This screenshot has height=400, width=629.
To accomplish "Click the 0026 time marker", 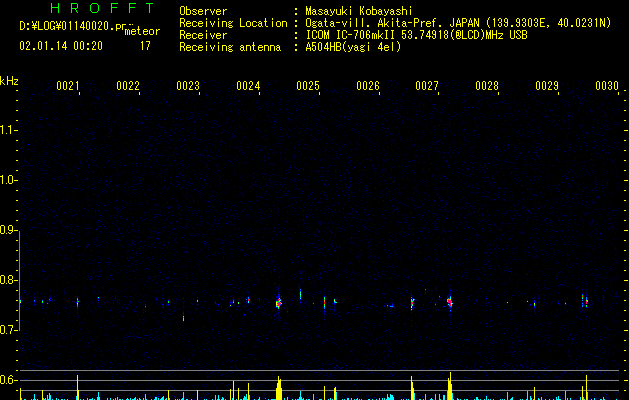I will tap(368, 86).
